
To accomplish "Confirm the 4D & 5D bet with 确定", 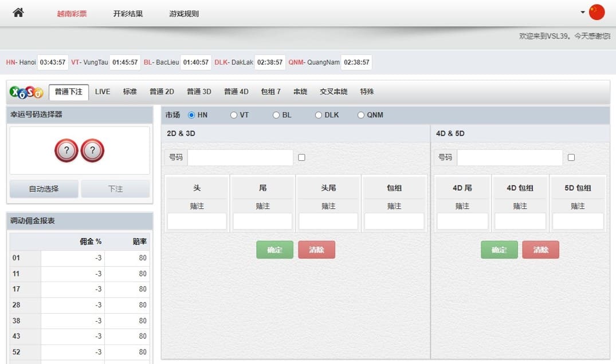I will point(499,250).
